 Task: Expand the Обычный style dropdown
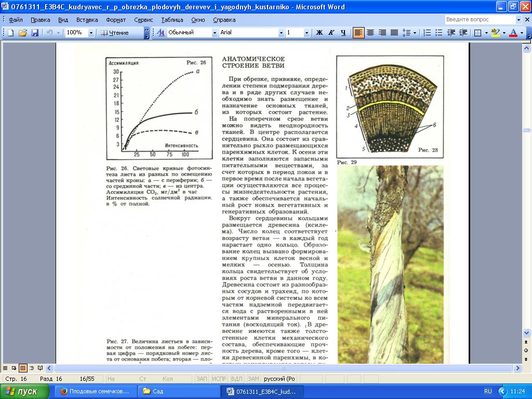(x=214, y=32)
